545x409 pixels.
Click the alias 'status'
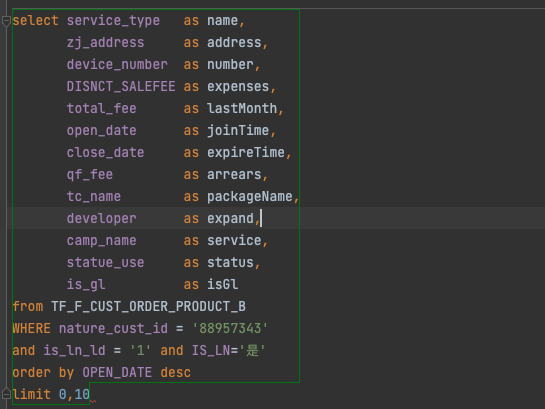pyautogui.click(x=230, y=262)
